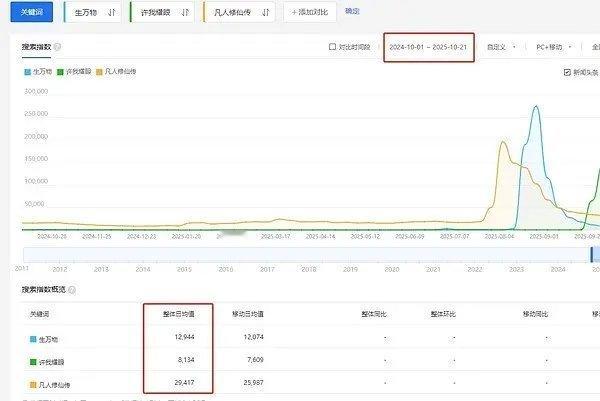Click the blue 生万物 peak on the chart
The image size is (600, 401).
tap(536, 107)
